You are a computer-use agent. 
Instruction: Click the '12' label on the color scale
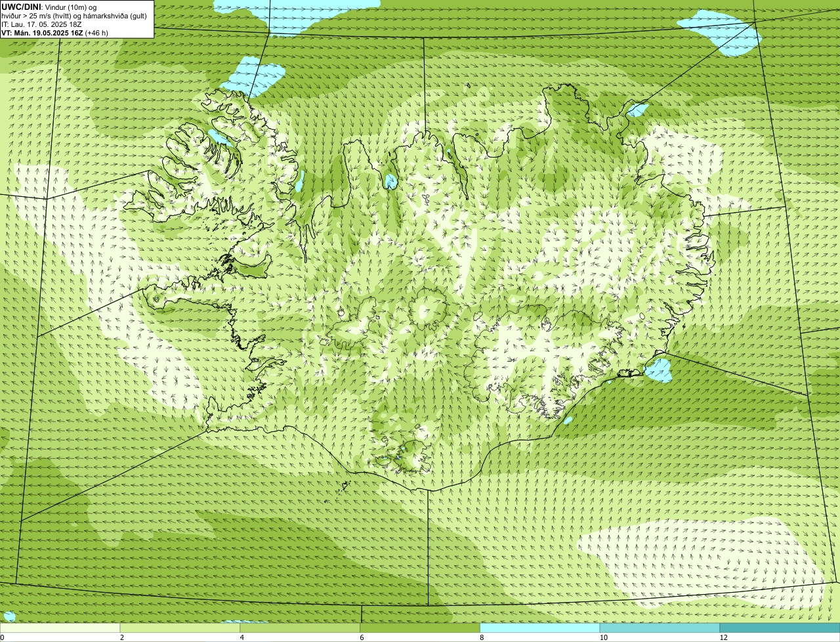[724, 637]
